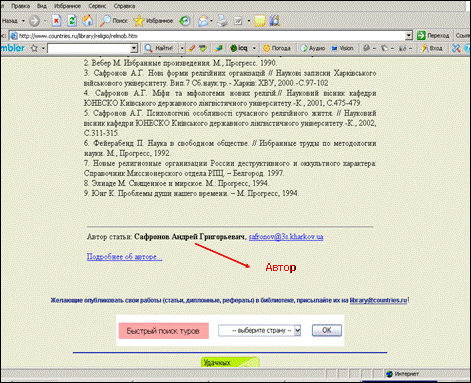This screenshot has width=471, height=383.
Task: Click the library@countries.ru email link
Action: click(378, 300)
